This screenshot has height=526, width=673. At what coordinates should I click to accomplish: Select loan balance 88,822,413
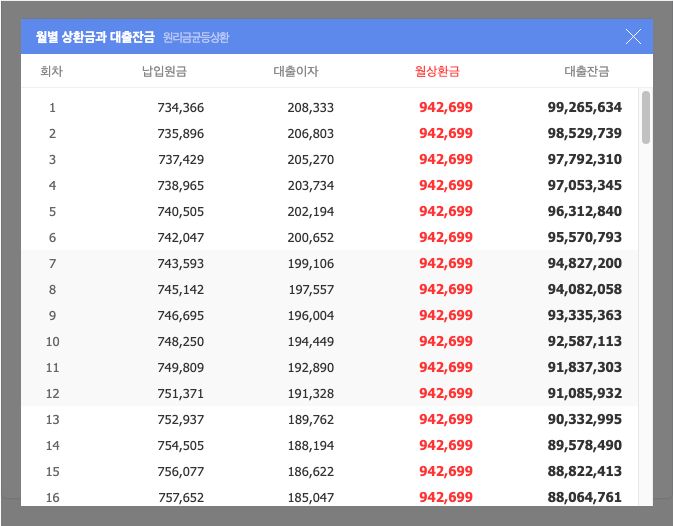(x=585, y=471)
